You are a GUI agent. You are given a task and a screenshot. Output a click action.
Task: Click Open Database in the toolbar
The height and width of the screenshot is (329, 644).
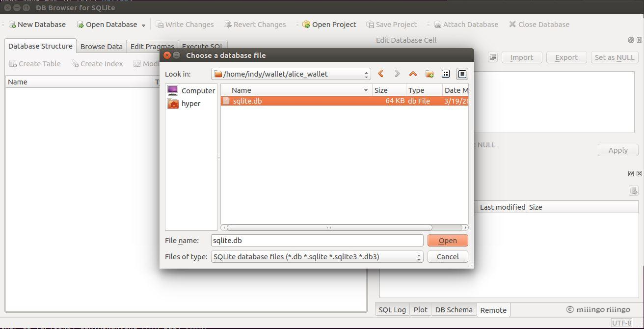[x=107, y=25]
